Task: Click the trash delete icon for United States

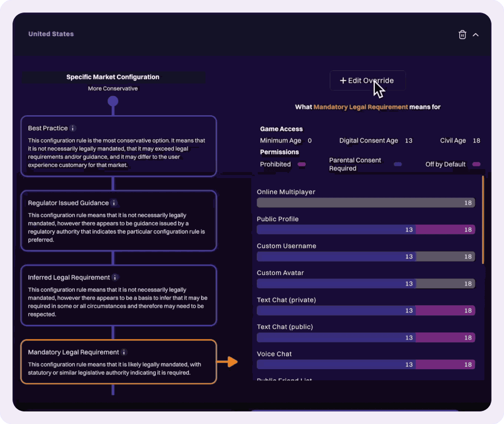Action: click(462, 35)
